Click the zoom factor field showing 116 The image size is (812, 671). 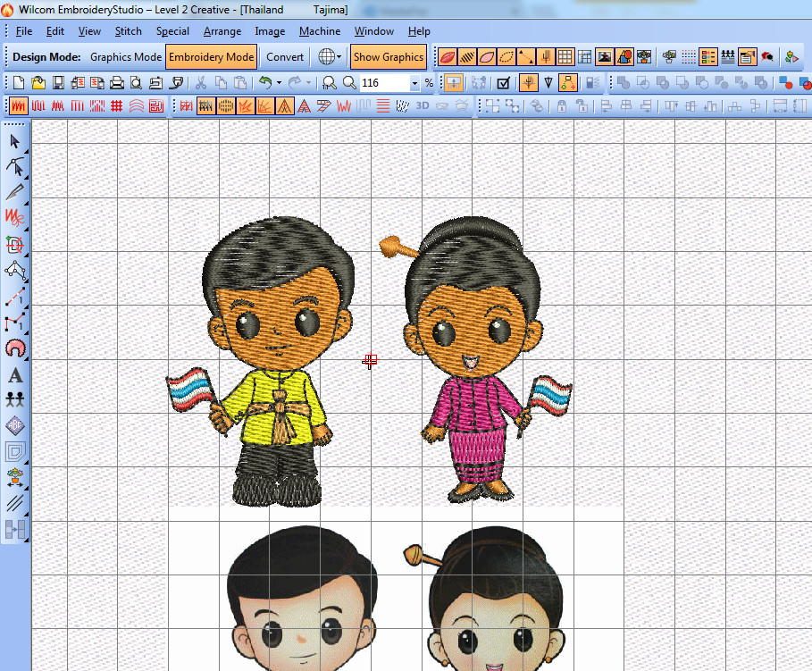pyautogui.click(x=384, y=83)
